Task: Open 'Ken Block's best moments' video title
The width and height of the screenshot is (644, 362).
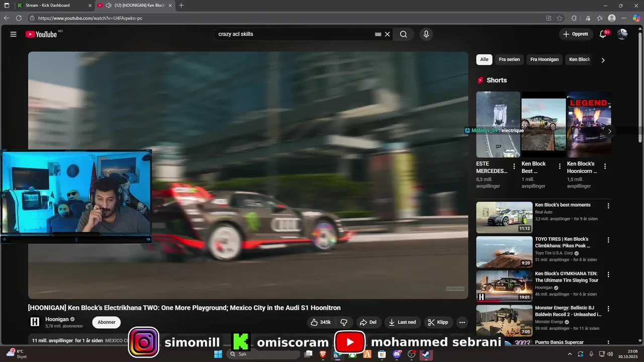Action: pyautogui.click(x=562, y=205)
